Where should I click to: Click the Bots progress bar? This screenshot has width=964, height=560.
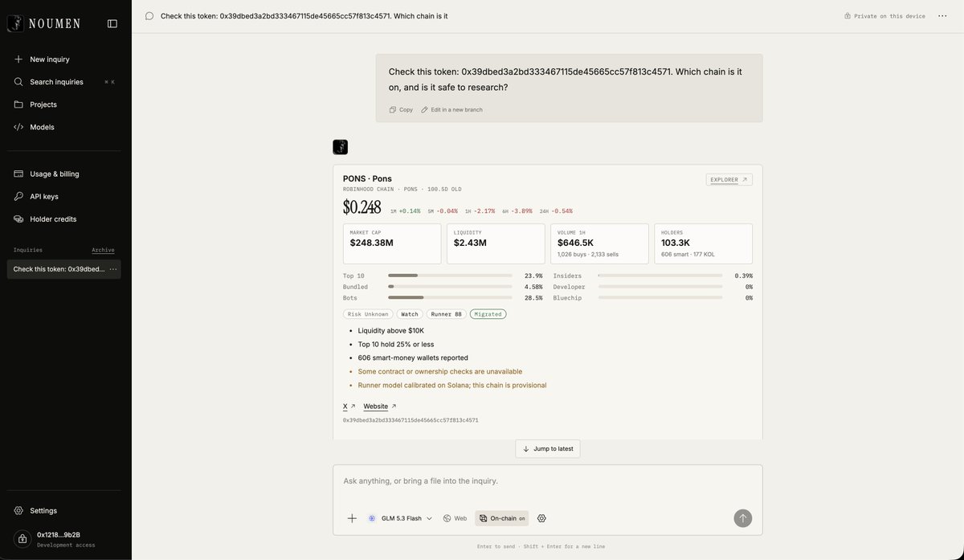click(x=450, y=298)
